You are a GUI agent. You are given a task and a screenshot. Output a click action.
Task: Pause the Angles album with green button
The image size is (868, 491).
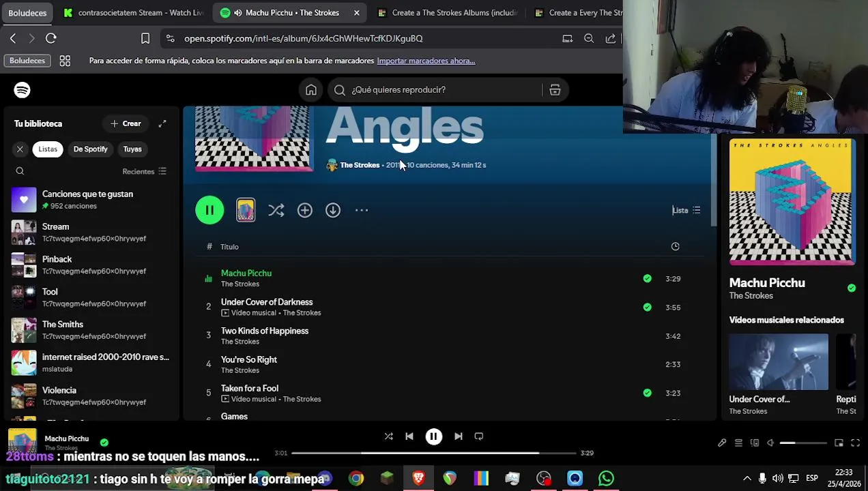pos(209,210)
